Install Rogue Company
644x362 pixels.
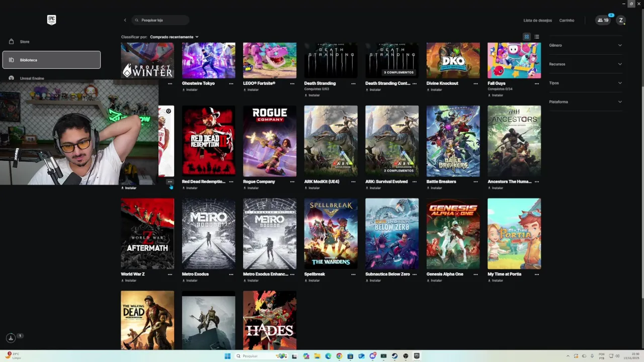251,188
